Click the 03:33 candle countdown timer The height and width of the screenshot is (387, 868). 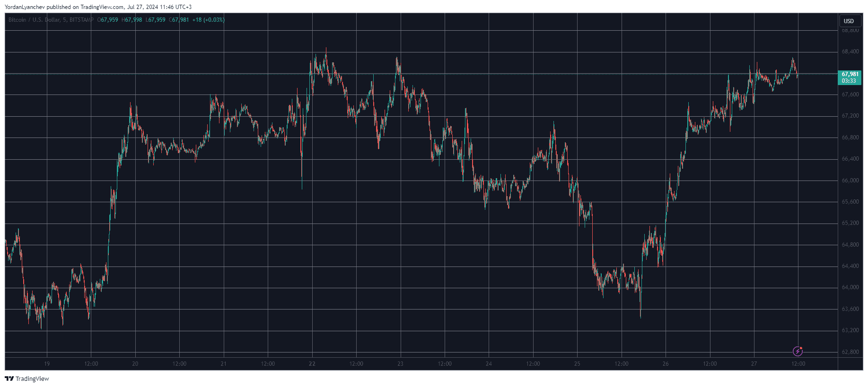[x=849, y=81]
